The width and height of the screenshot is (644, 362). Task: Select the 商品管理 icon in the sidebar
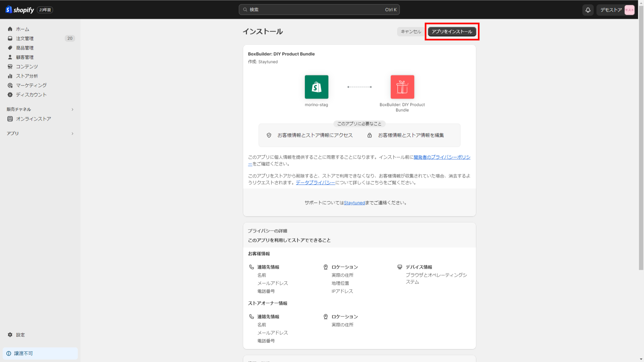tap(10, 48)
